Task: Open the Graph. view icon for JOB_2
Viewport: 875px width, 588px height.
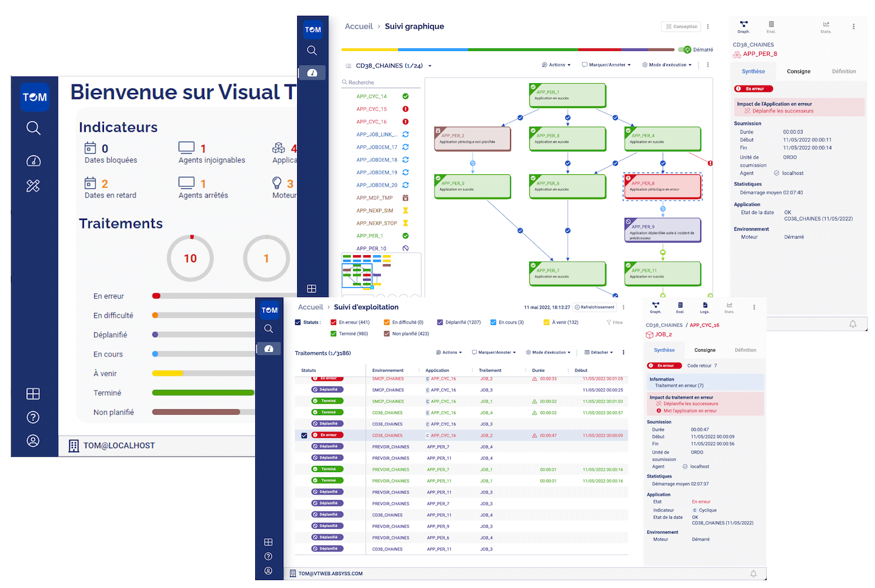Action: pyautogui.click(x=655, y=307)
